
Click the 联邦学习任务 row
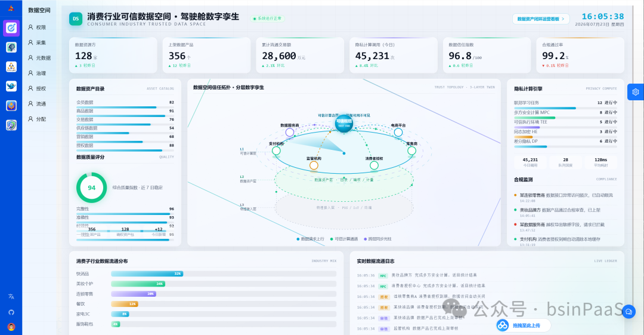565,104
